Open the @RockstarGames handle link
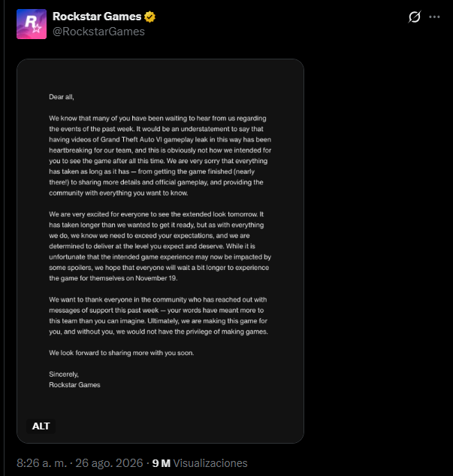453x476 pixels. point(98,32)
